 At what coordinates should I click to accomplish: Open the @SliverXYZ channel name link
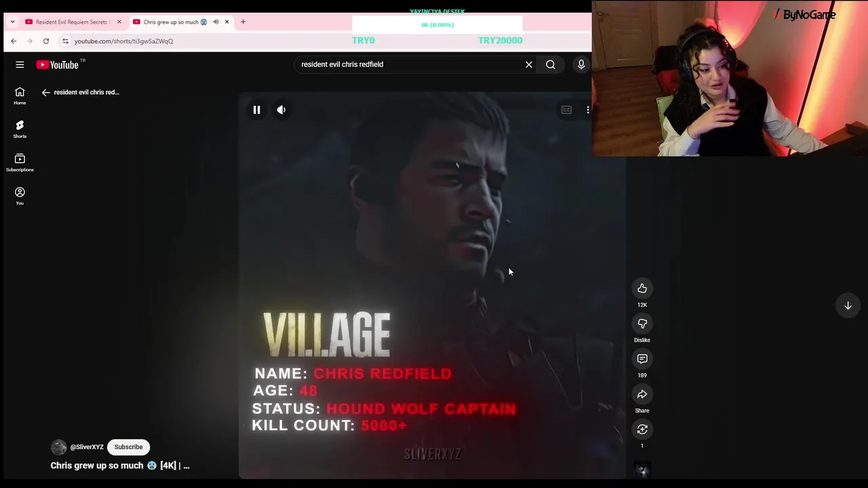tap(87, 447)
